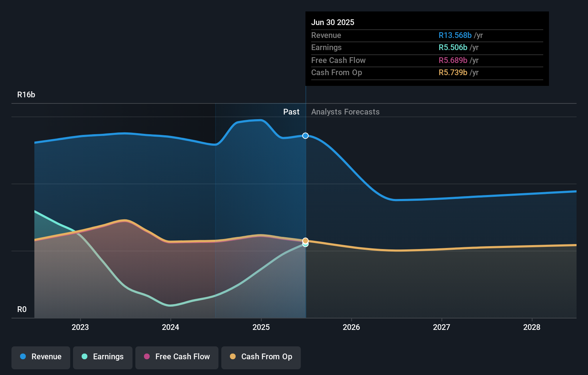Toggle the Free Cash Flow series visibility
Screen dimensions: 588x375
click(x=177, y=357)
